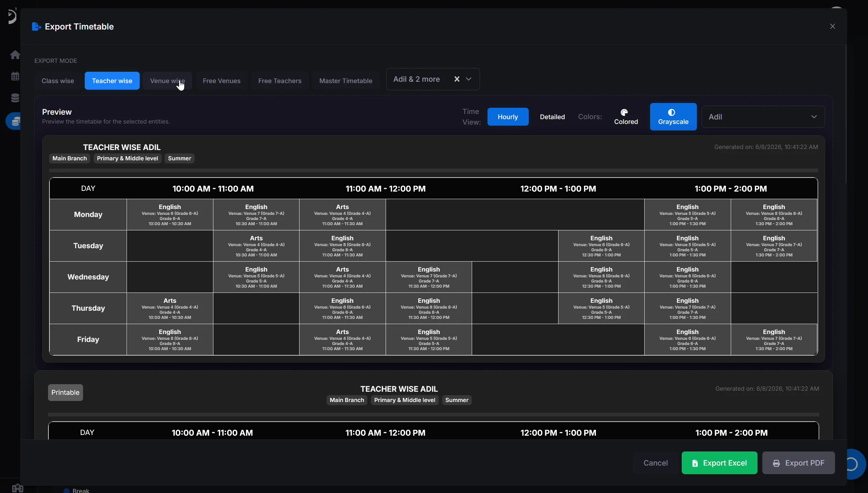The height and width of the screenshot is (493, 868).
Task: Click the printable section Main Branch tag
Action: [347, 400]
